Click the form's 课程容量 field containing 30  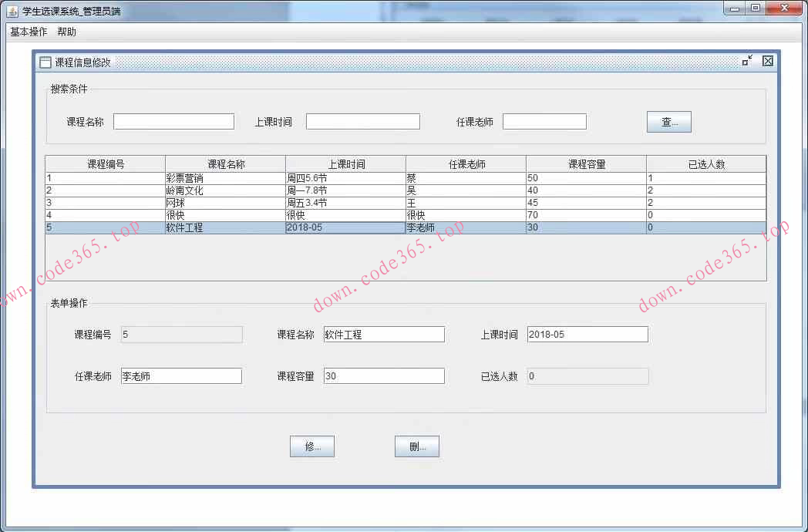point(384,376)
